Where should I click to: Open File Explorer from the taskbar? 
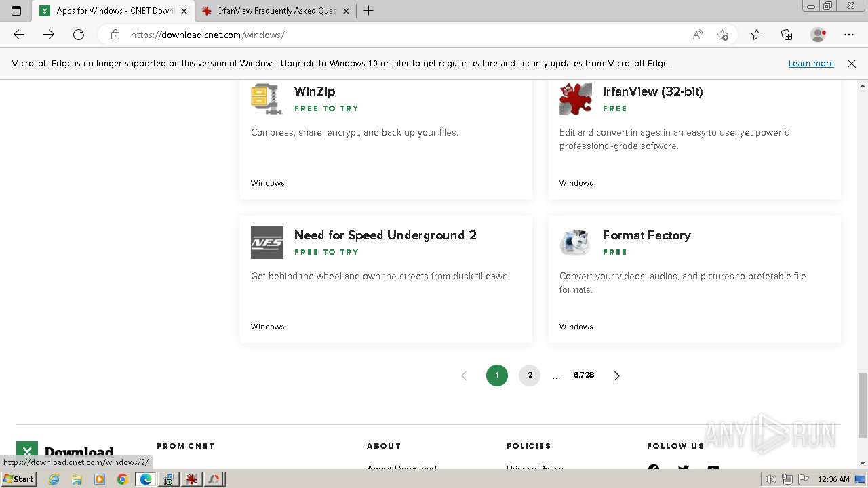click(x=77, y=479)
